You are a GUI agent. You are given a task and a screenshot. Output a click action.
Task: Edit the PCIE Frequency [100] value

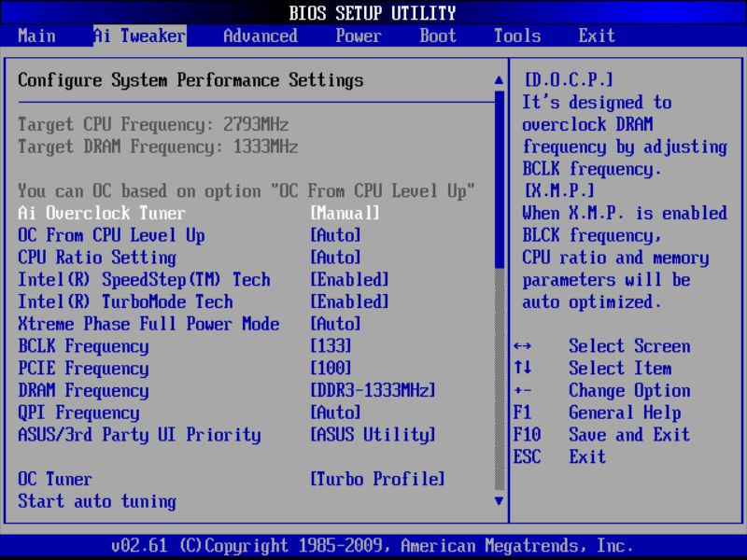(331, 368)
